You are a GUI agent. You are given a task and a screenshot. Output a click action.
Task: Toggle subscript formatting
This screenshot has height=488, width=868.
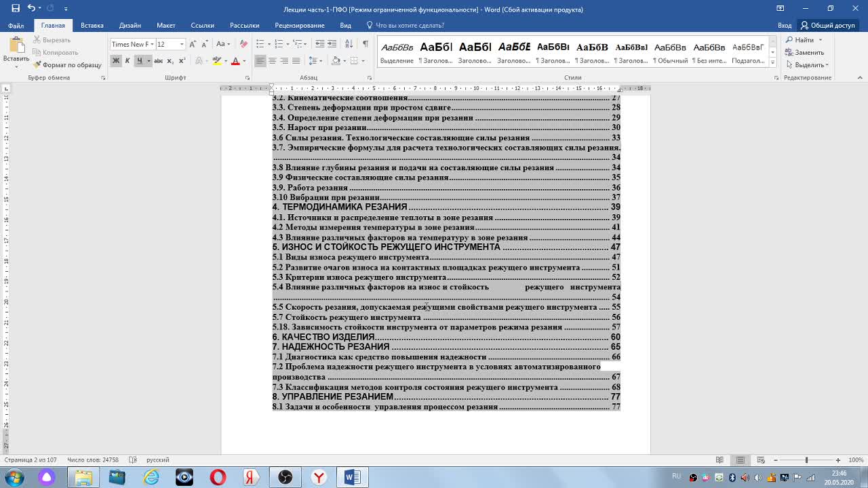click(169, 61)
